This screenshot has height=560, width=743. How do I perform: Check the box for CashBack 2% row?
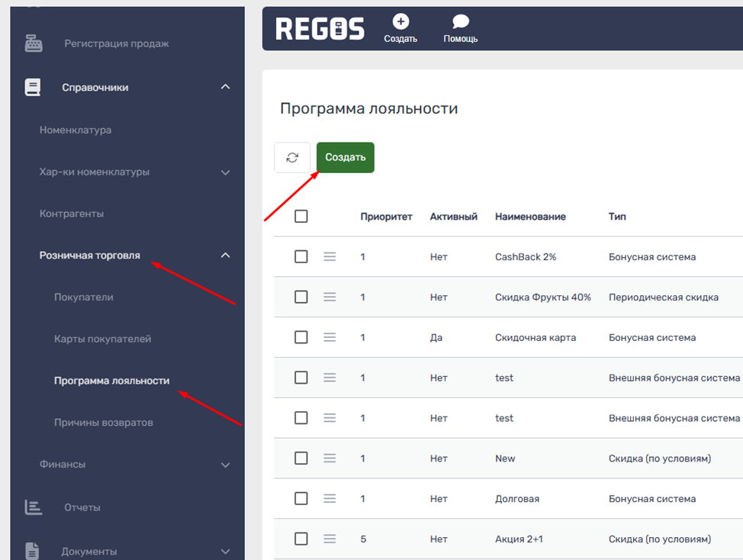point(301,257)
